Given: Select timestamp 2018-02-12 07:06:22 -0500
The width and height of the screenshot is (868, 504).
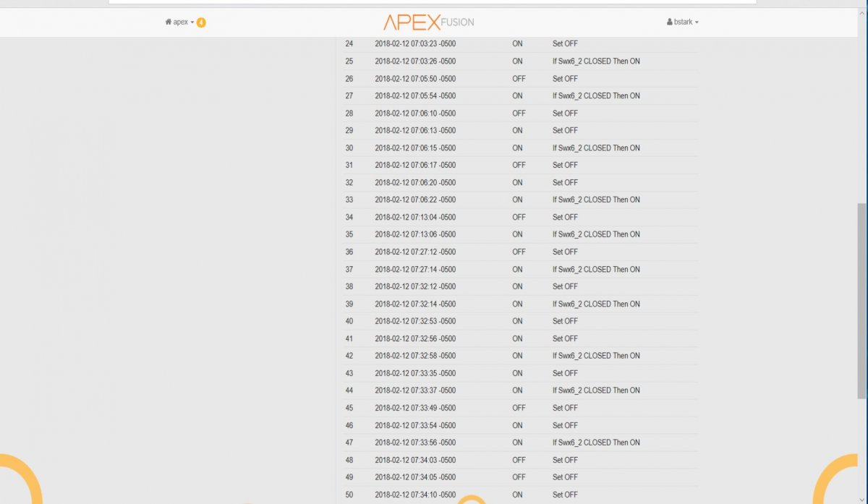Looking at the screenshot, I should pos(415,200).
